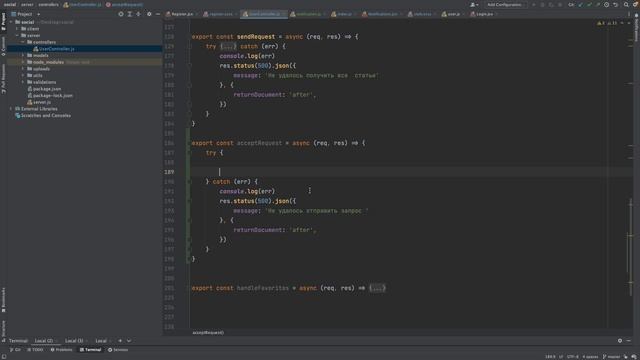This screenshot has width=640, height=360.
Task: Add a new terminal session tab
Action: tap(120, 341)
